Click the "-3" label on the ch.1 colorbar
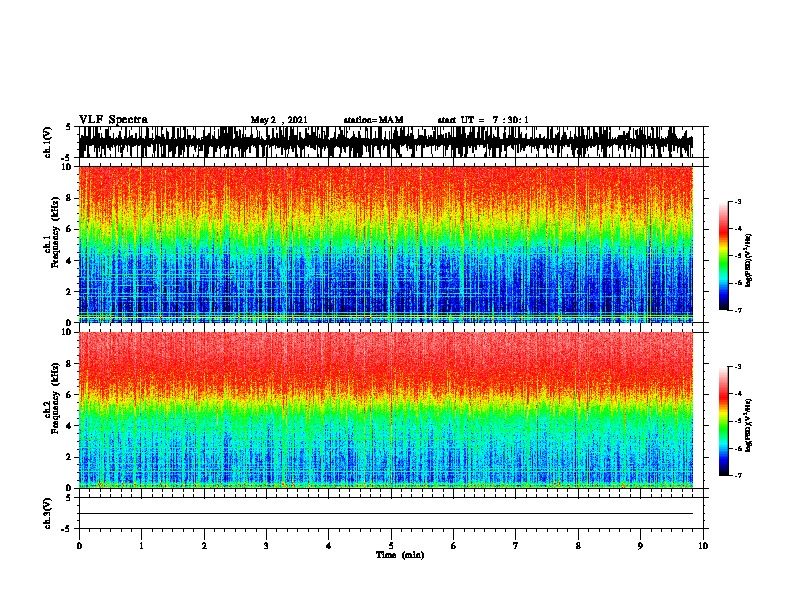This screenshot has width=792, height=612. click(738, 202)
